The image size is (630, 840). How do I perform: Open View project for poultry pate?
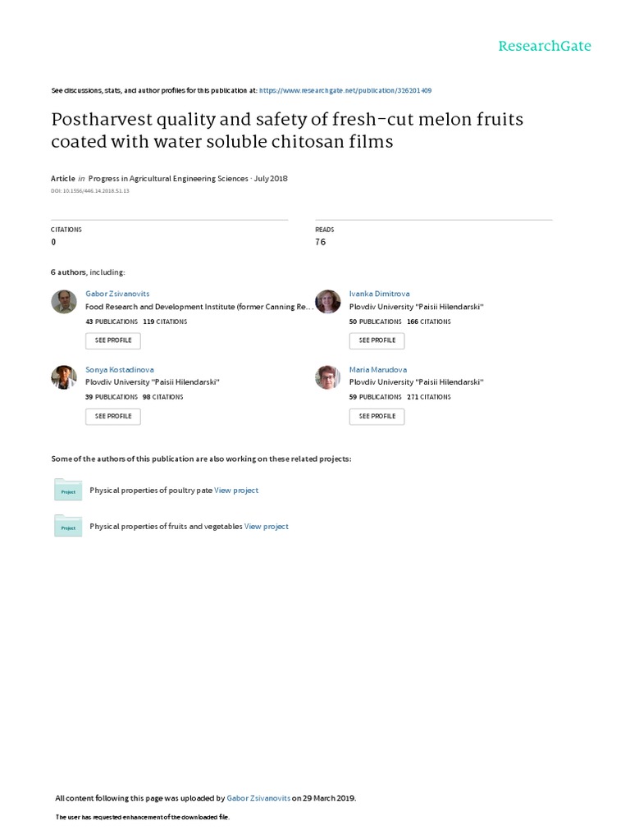pyautogui.click(x=236, y=491)
